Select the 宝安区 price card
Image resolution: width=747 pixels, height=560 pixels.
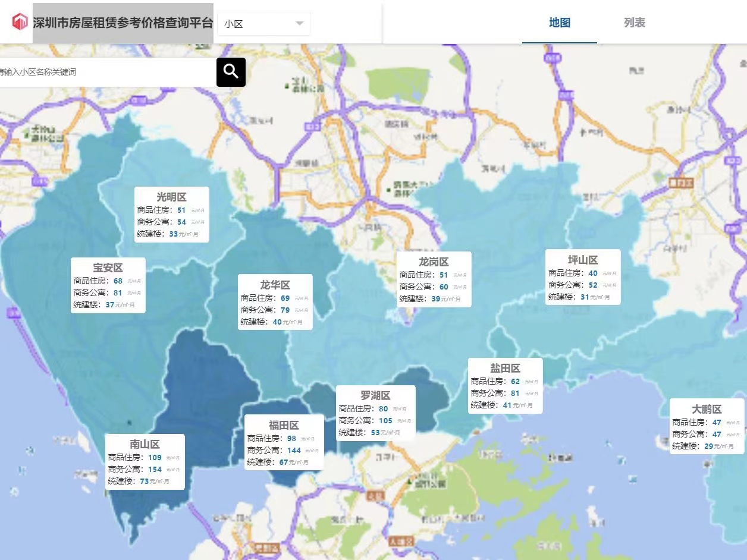click(108, 285)
